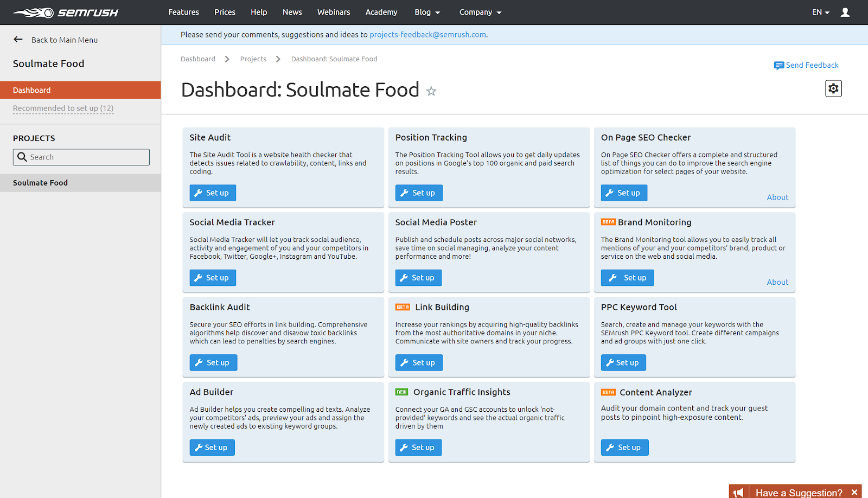Set up Social Media Tracker

(213, 278)
